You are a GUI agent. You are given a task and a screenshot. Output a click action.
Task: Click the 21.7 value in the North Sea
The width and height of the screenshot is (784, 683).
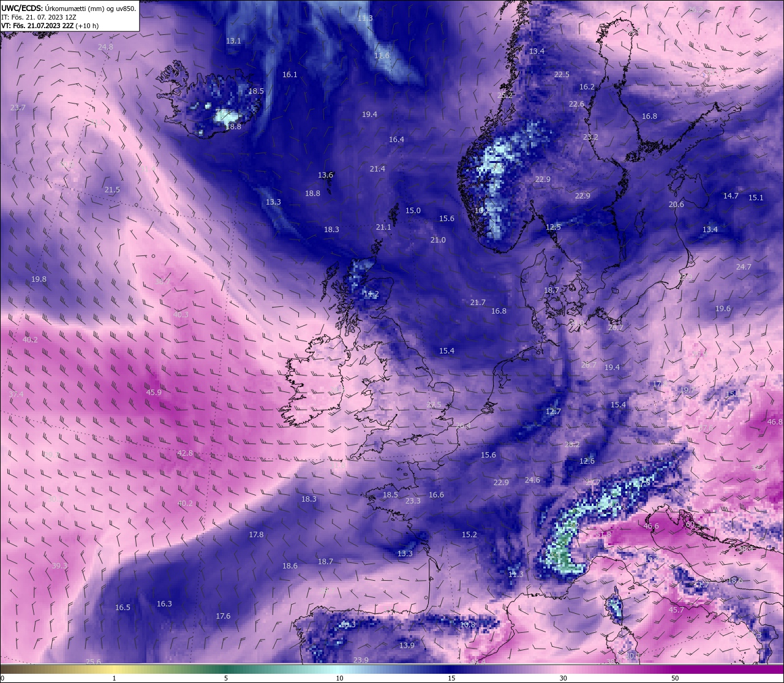tap(478, 303)
